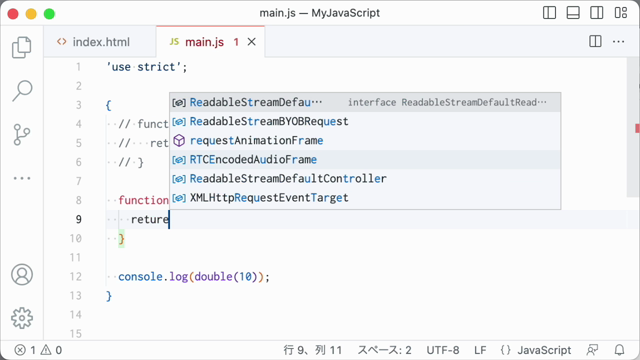The width and height of the screenshot is (640, 360).
Task: Open the Accounts icon
Action: coord(22,274)
